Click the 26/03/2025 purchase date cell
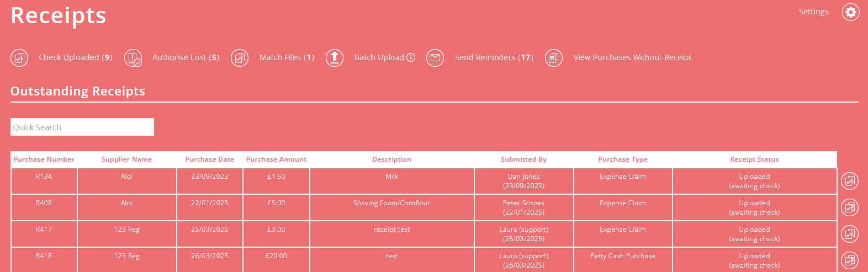This screenshot has width=868, height=272. click(x=210, y=260)
